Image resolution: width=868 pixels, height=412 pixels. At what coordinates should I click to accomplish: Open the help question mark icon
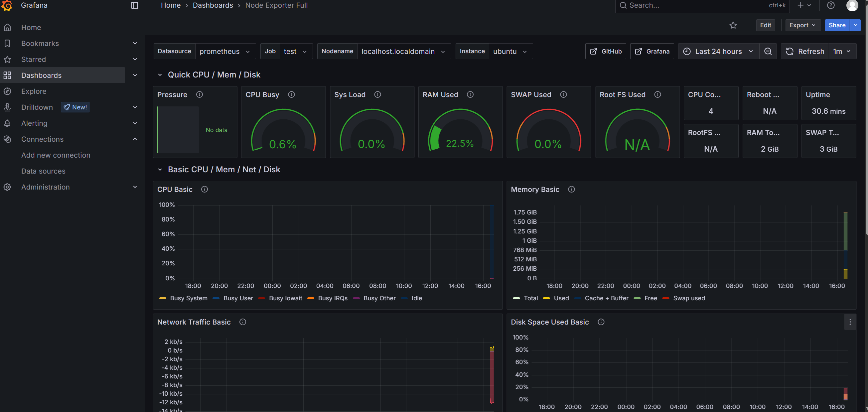pos(831,5)
